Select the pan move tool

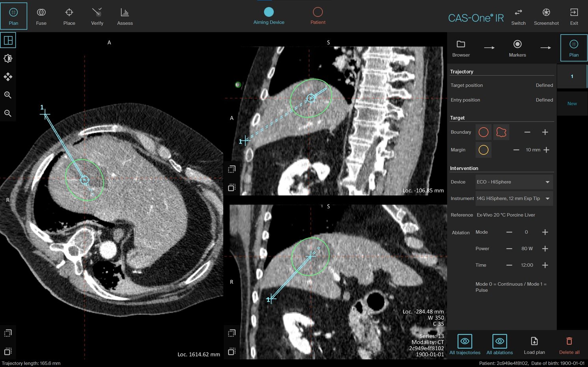[x=8, y=76]
